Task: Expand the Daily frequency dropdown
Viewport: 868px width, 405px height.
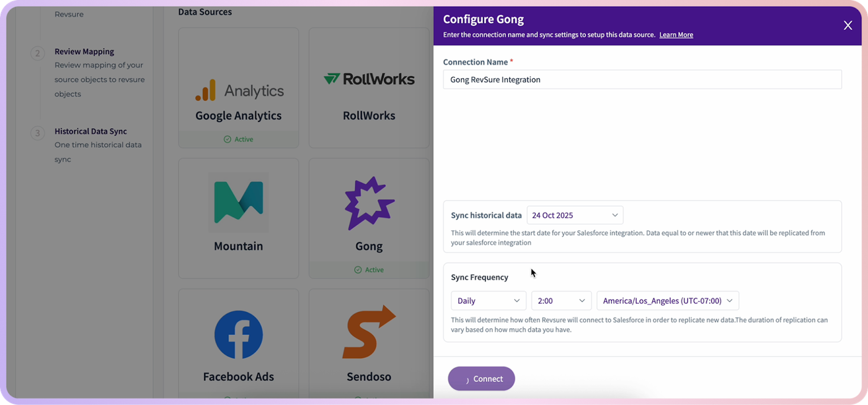Action: (x=489, y=301)
